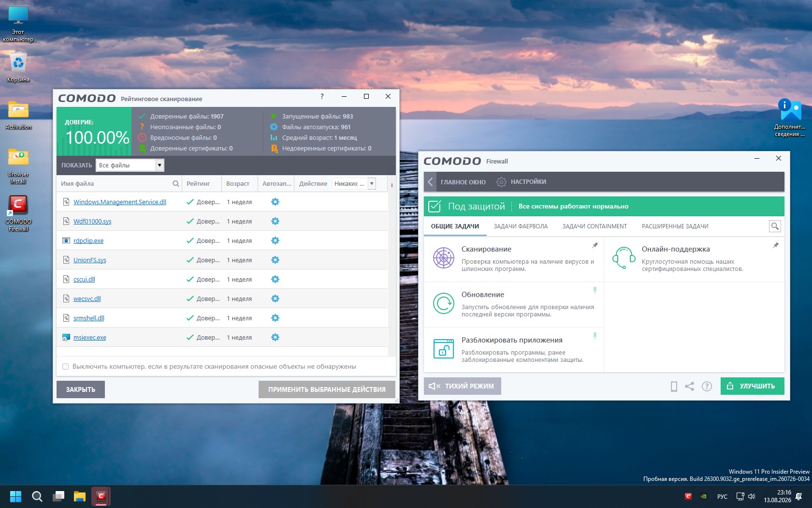Open action gear for cscui.dll row

(275, 279)
